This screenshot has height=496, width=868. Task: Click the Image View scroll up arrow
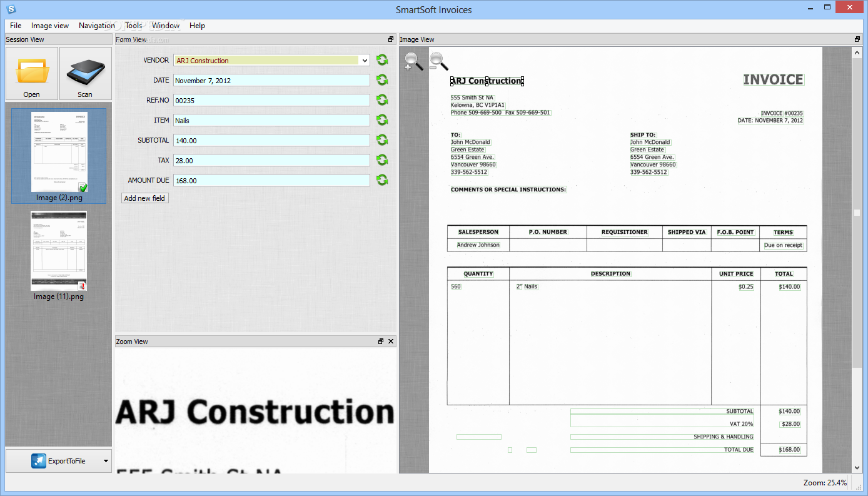click(857, 53)
